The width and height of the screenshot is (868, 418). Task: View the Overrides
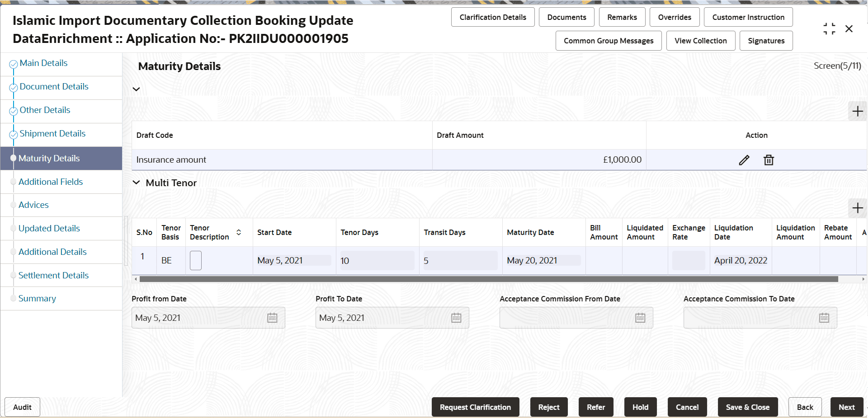pos(675,17)
